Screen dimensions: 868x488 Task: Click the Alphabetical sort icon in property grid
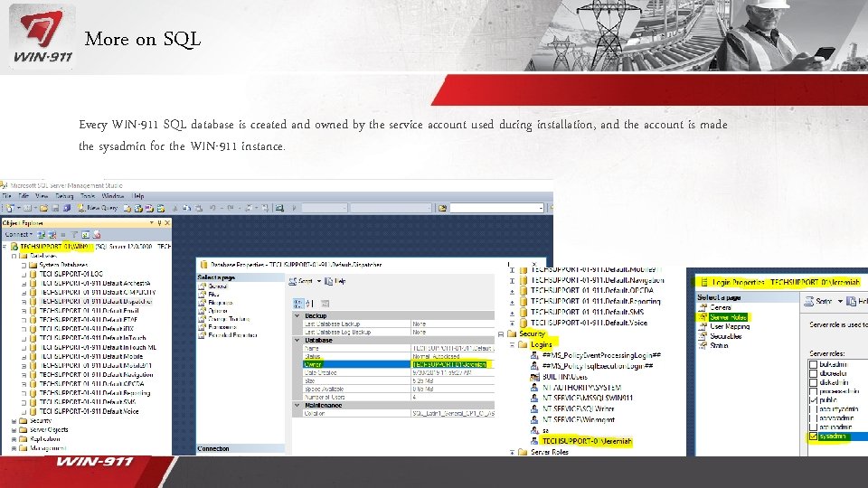[x=309, y=304]
